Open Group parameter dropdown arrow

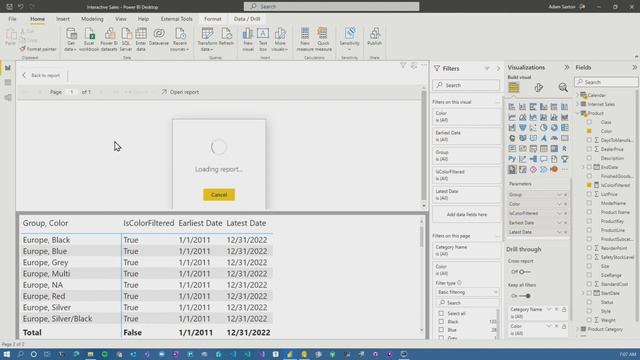pos(560,195)
